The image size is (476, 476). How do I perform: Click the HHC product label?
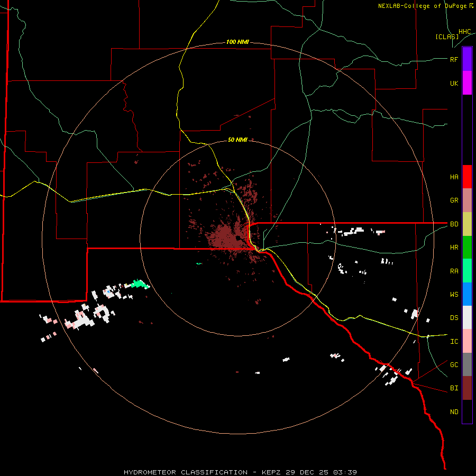click(x=465, y=32)
